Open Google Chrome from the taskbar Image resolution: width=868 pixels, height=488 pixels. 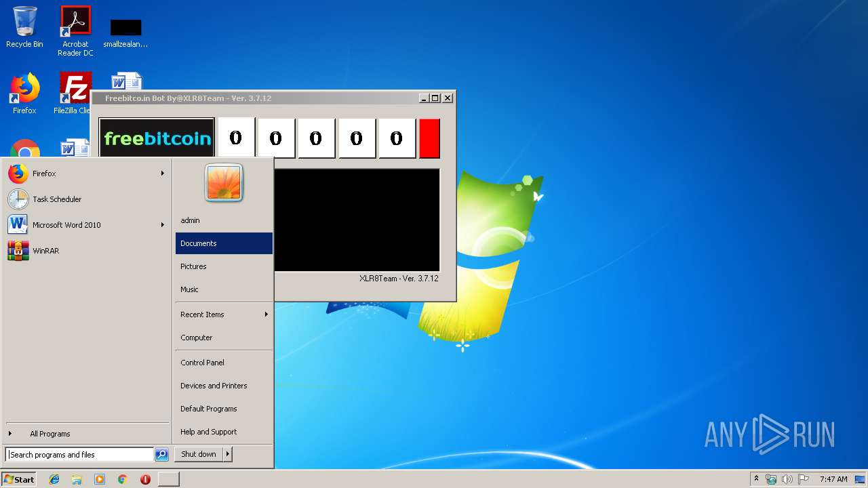(122, 479)
